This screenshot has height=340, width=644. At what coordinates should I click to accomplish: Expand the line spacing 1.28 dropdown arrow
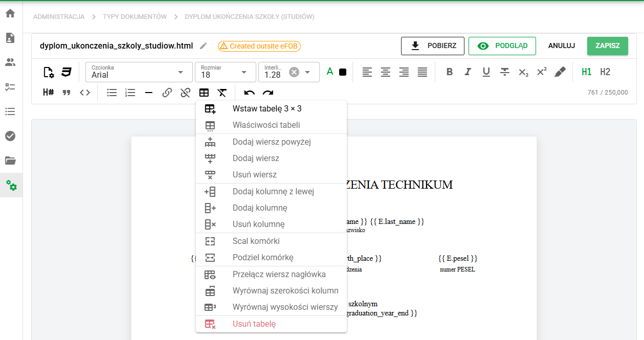click(307, 72)
